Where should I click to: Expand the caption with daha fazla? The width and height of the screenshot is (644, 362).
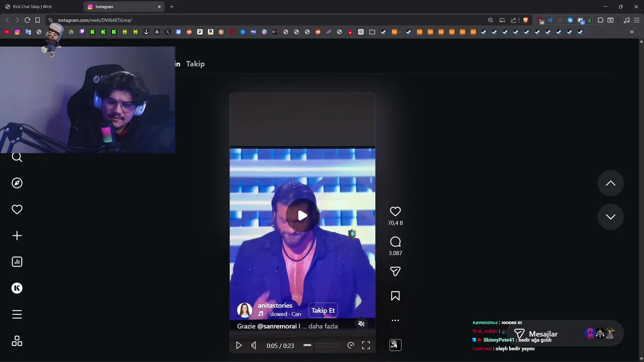click(x=323, y=326)
